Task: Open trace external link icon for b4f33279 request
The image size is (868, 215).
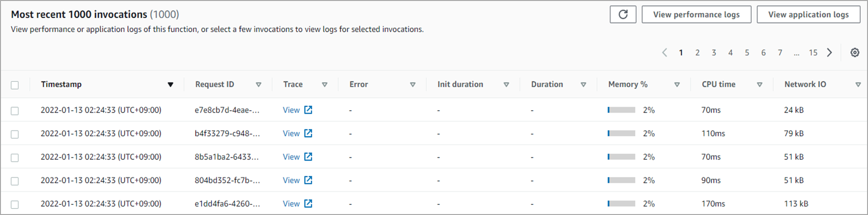Action: (x=308, y=133)
